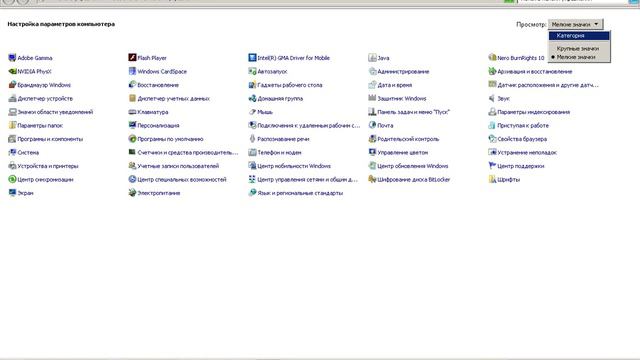
Task: Click the Свойства браузера link
Action: [522, 139]
